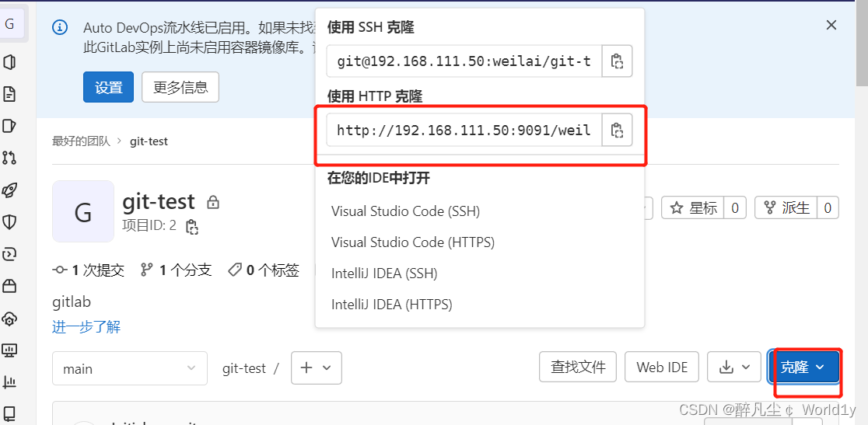
Task: Fork the project with 派生 button
Action: (786, 207)
